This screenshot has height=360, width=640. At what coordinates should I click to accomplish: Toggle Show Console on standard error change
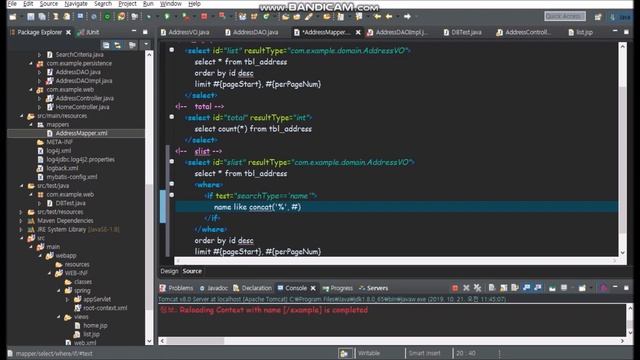point(538,288)
